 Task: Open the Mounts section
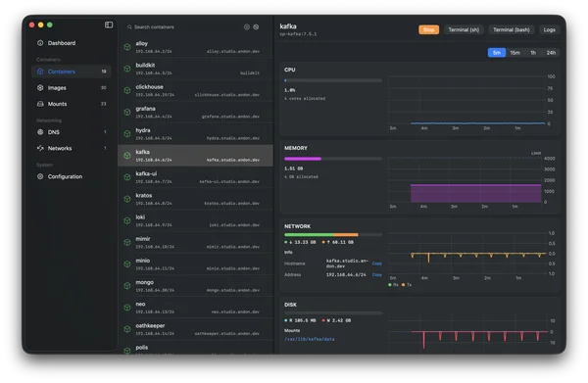pos(72,104)
